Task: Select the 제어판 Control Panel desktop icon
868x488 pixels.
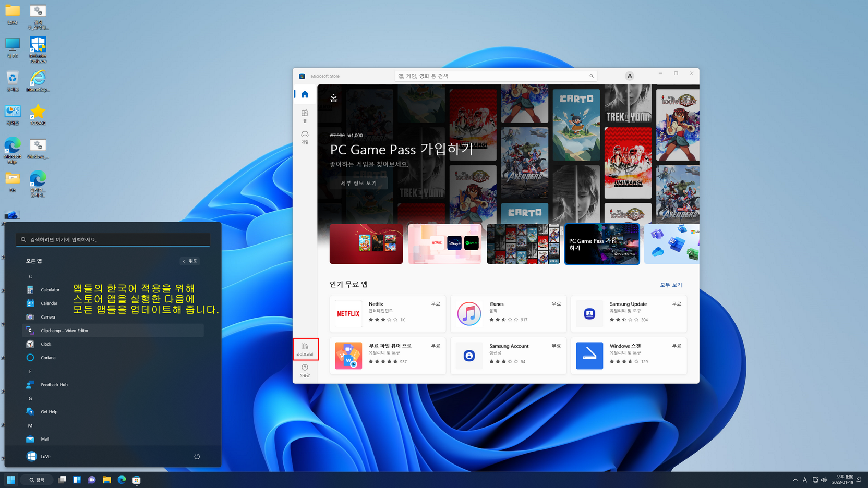Action: pyautogui.click(x=13, y=115)
